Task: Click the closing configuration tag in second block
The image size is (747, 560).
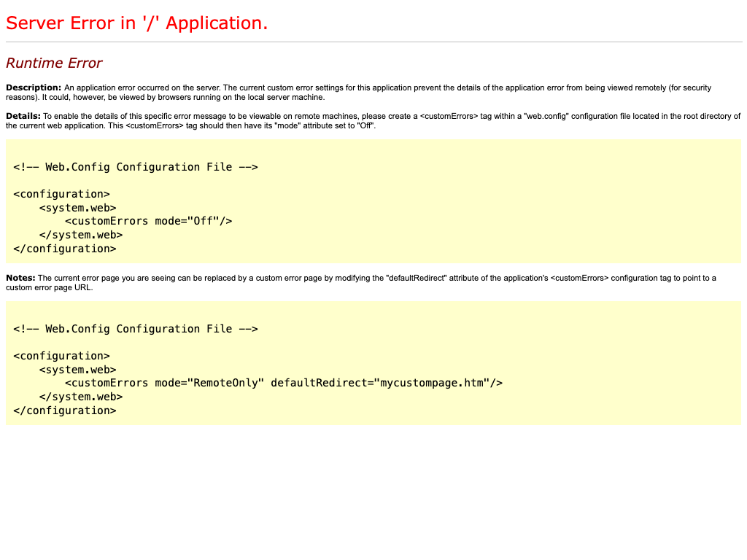Action: 64,411
